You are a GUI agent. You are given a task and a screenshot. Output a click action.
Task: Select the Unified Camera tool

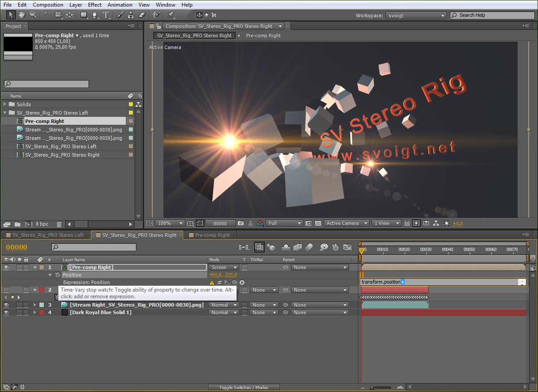pyautogui.click(x=58, y=15)
